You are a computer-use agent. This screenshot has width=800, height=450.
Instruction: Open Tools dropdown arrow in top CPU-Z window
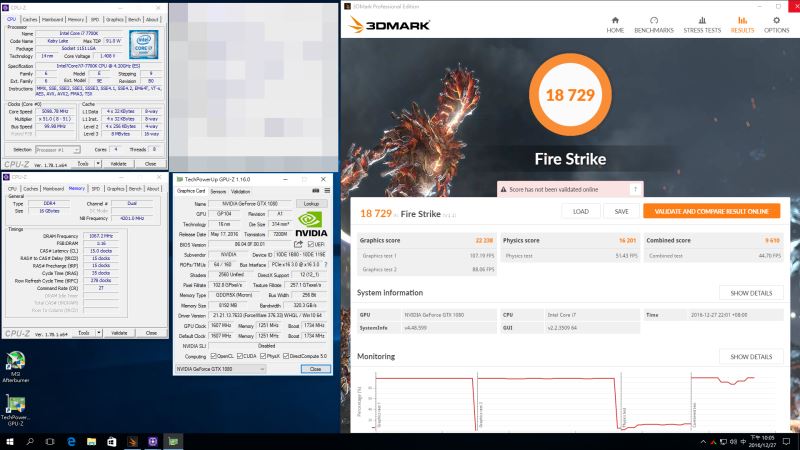point(98,164)
